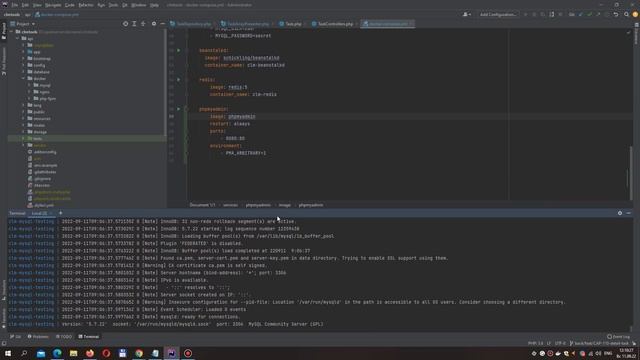Open the Edit menu

click(x=25, y=5)
